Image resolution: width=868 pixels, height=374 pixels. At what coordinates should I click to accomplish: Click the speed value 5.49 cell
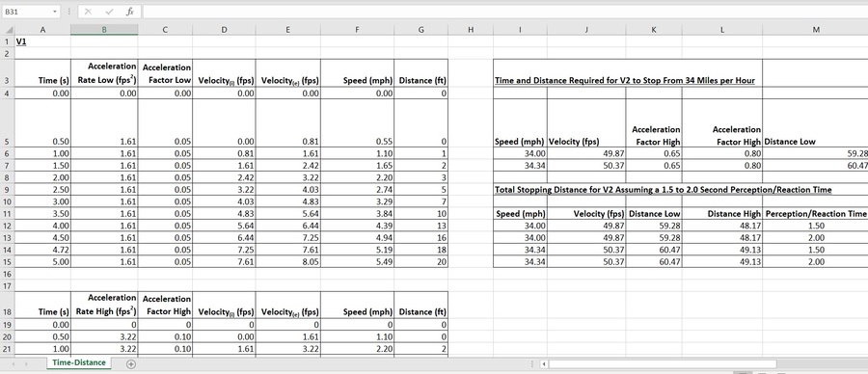(357, 261)
